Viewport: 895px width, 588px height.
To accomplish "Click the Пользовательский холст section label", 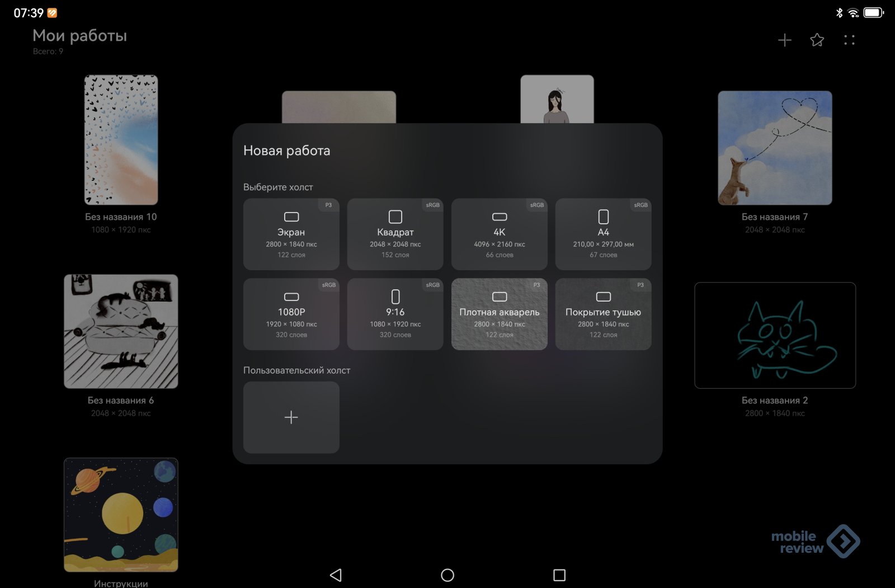I will coord(296,370).
